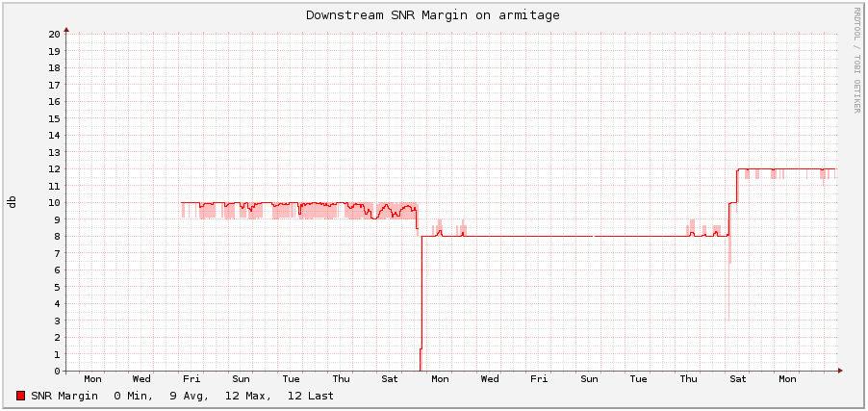The image size is (868, 411).
Task: Click the y-axis label '7'
Action: tap(57, 253)
